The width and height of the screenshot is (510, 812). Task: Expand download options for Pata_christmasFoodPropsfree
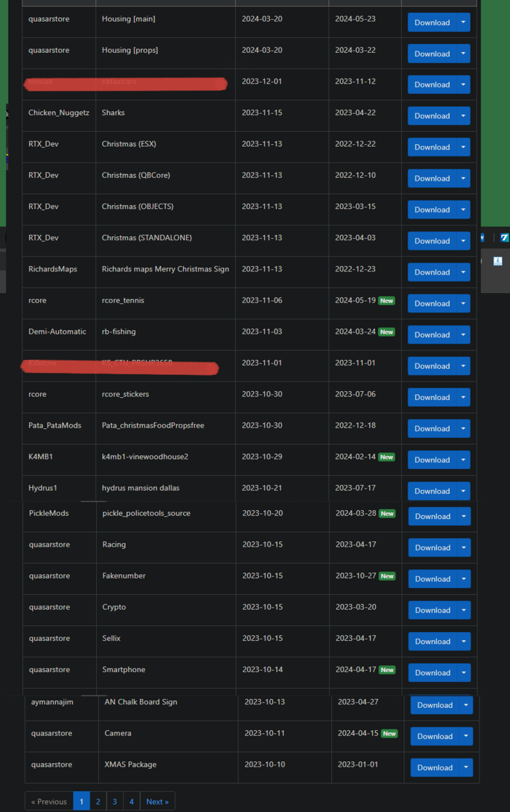tap(463, 428)
